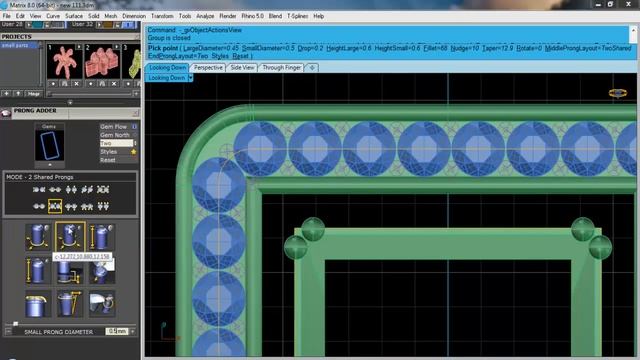This screenshot has width=640, height=360.
Task: Expand the arrow on project thumbnail 2
Action: [x=116, y=47]
